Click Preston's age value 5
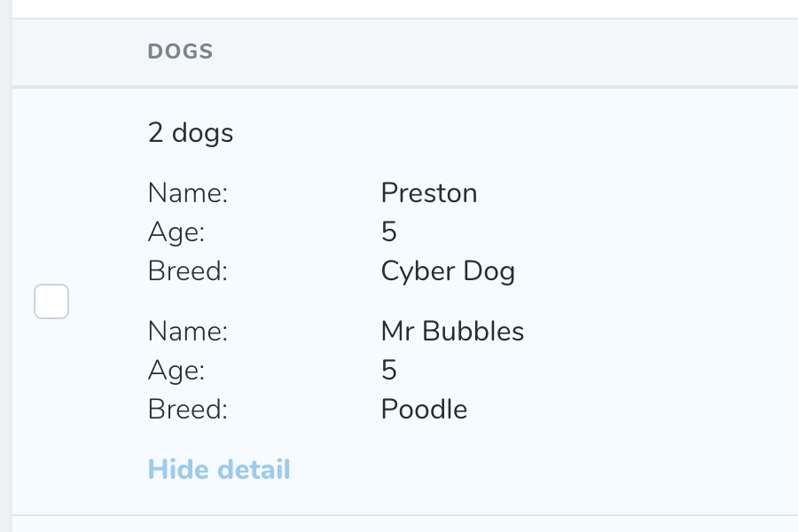 click(x=389, y=231)
